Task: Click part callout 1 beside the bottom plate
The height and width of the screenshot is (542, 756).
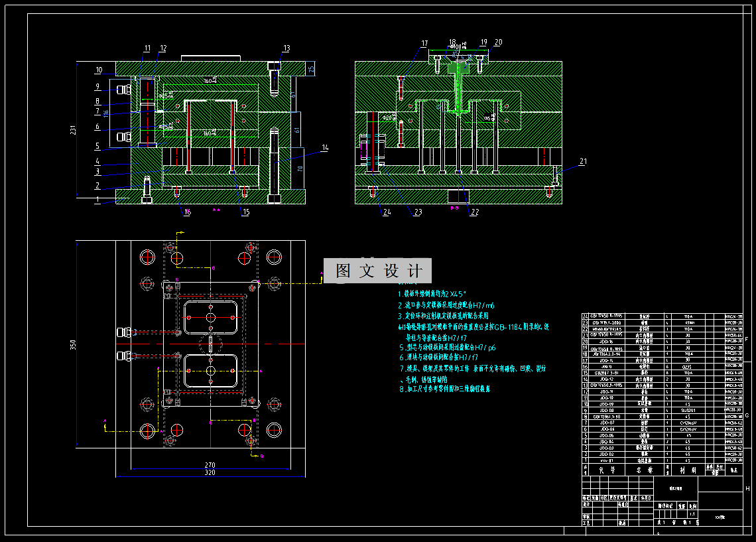Action: click(97, 199)
